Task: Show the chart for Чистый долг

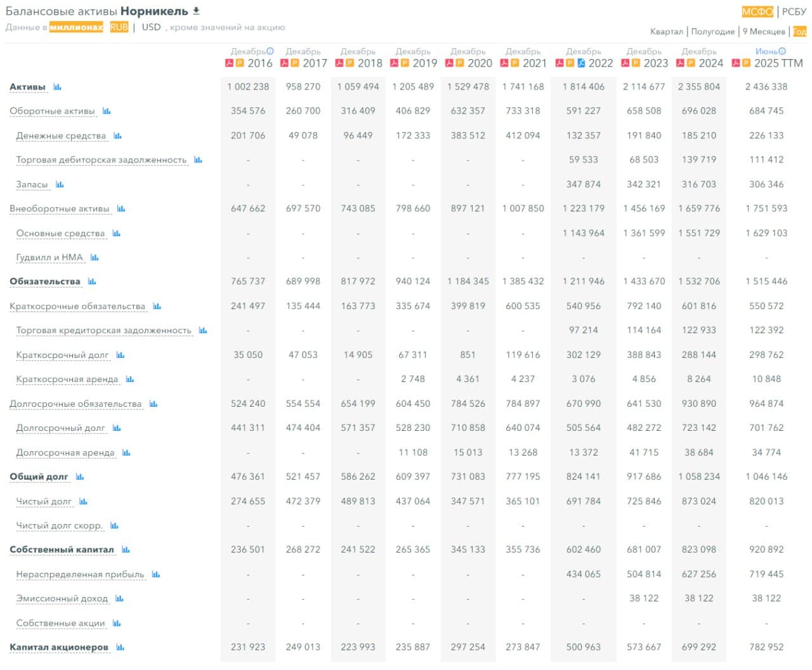Action: coord(83,502)
